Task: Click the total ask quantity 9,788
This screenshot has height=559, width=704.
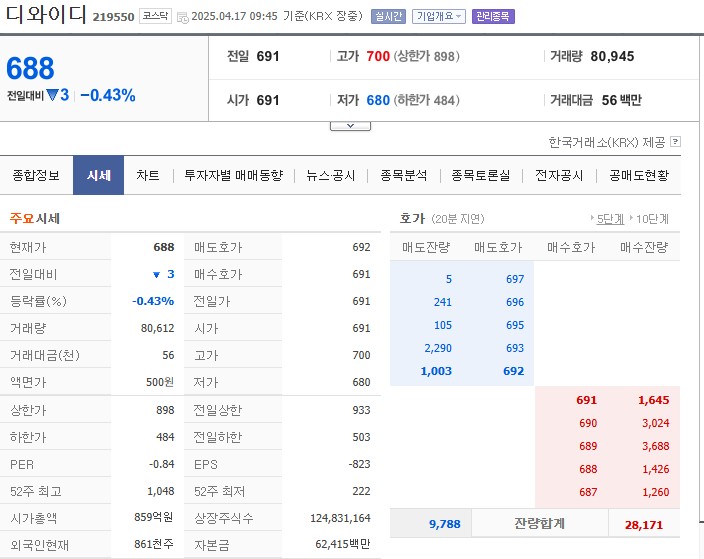Action: coord(444,524)
